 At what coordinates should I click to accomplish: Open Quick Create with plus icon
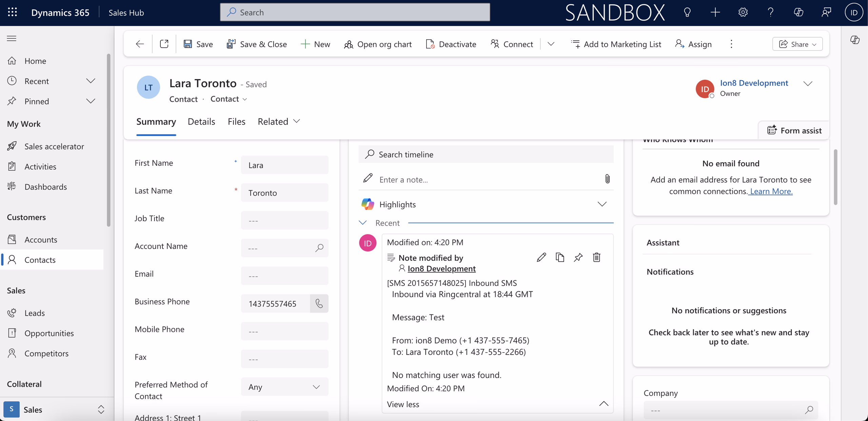point(715,12)
